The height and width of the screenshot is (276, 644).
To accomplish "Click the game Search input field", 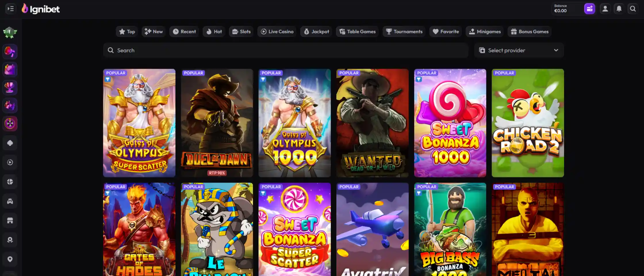I will [286, 50].
